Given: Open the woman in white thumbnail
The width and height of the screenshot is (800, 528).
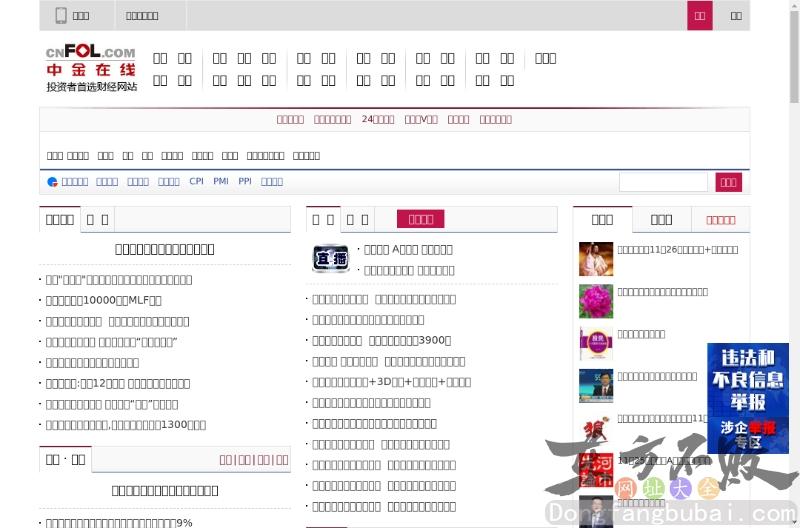Looking at the screenshot, I should click(596, 259).
